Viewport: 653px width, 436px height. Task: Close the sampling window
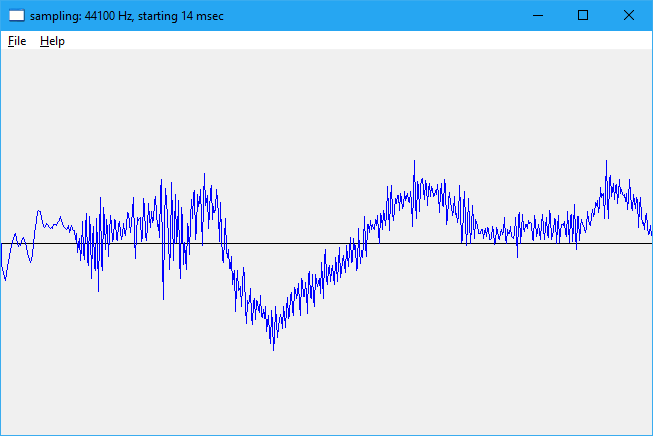click(628, 16)
